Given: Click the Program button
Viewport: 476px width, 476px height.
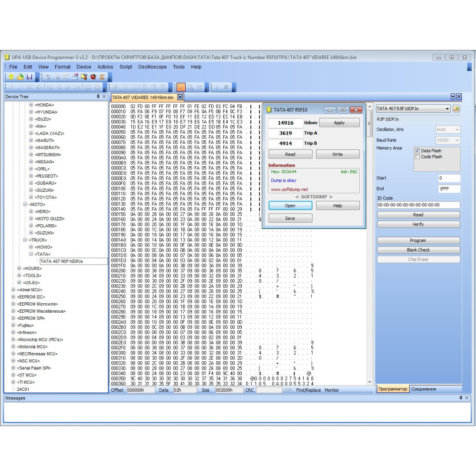Looking at the screenshot, I should tap(418, 240).
